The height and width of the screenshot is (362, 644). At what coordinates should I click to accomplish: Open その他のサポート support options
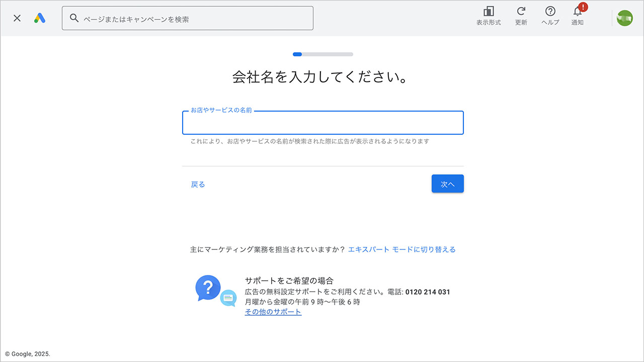tap(273, 311)
